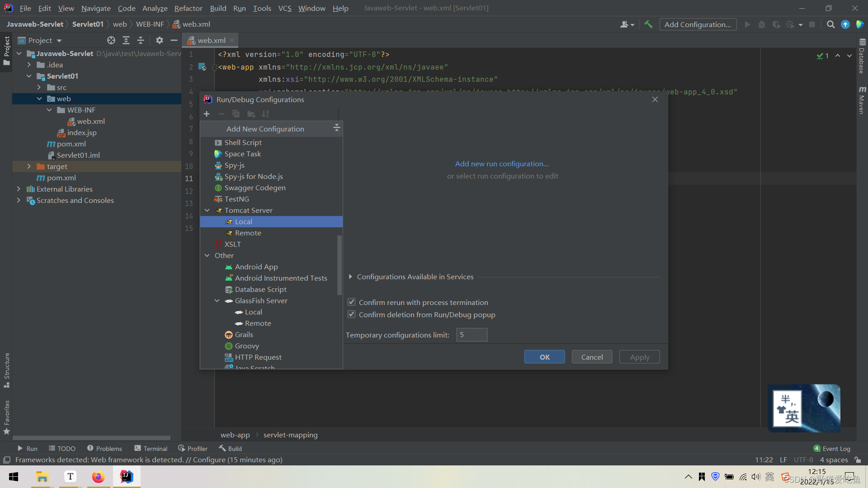Click the Add new run configuration link
Screen dimensions: 868x488
point(502,164)
